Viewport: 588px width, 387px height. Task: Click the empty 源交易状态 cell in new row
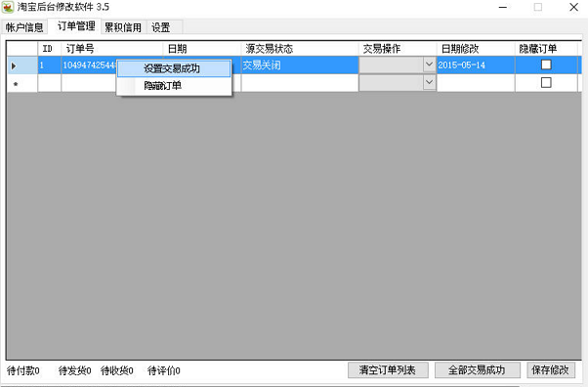[x=299, y=83]
